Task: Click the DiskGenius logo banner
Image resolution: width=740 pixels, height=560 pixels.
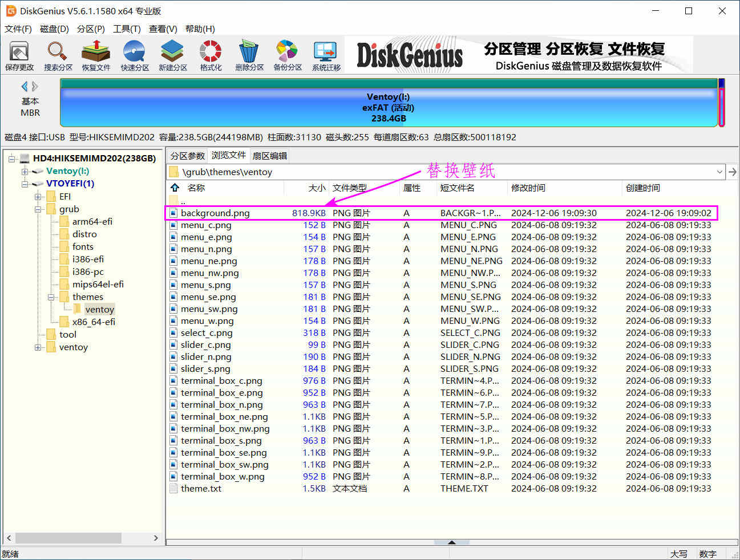Action: coord(519,55)
